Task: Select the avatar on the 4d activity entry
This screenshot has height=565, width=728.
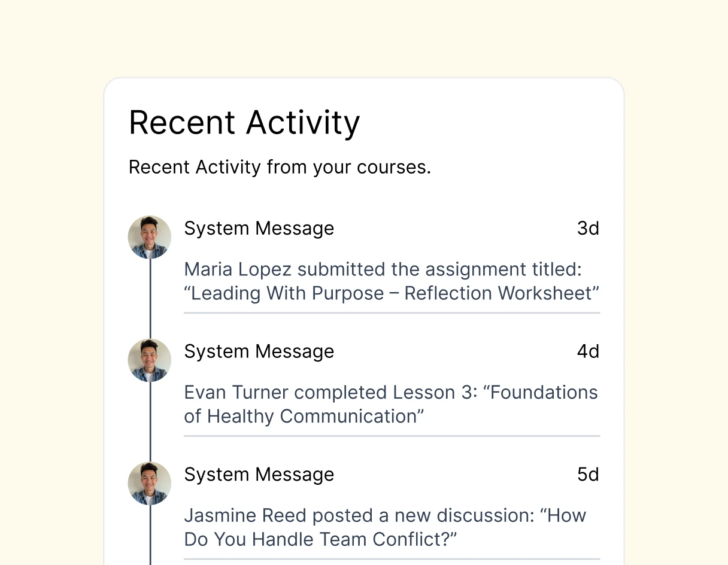Action: click(x=149, y=360)
